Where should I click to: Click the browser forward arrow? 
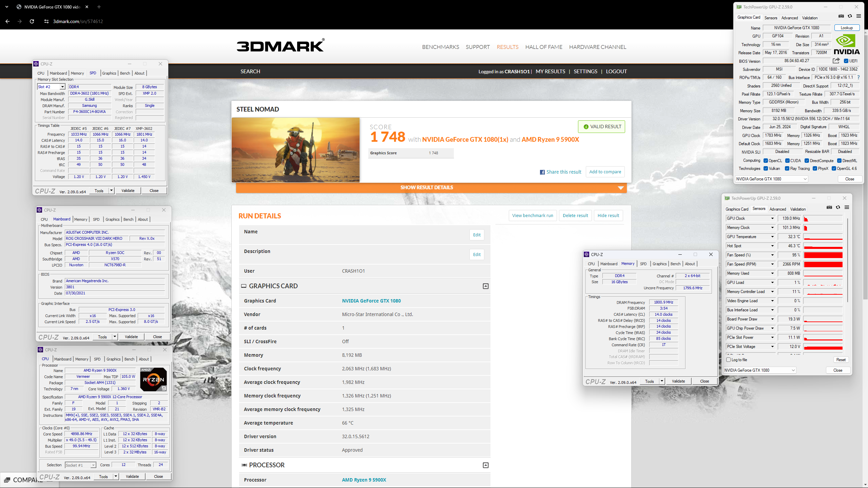[x=20, y=21]
